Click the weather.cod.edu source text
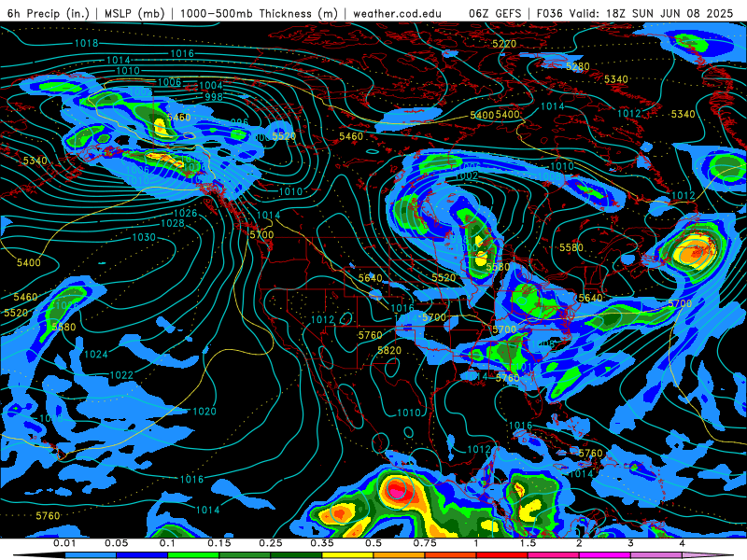Screen dimensions: 747x560 click(397, 13)
